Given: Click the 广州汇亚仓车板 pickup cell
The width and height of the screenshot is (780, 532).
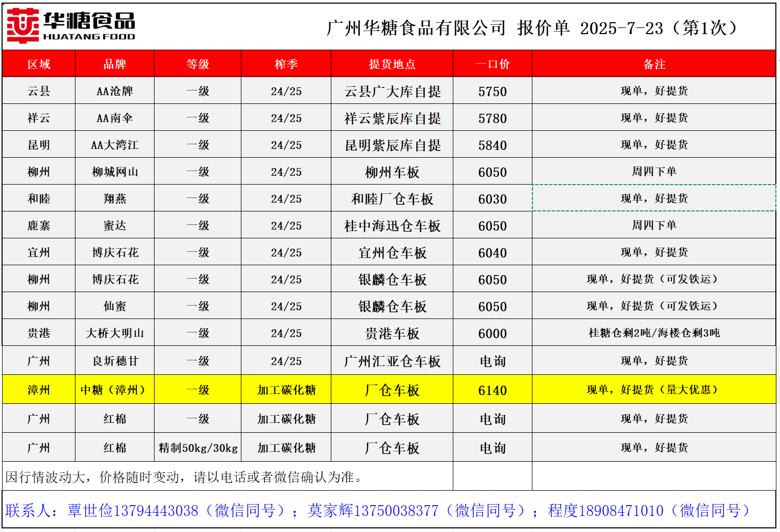Looking at the screenshot, I should tap(392, 361).
